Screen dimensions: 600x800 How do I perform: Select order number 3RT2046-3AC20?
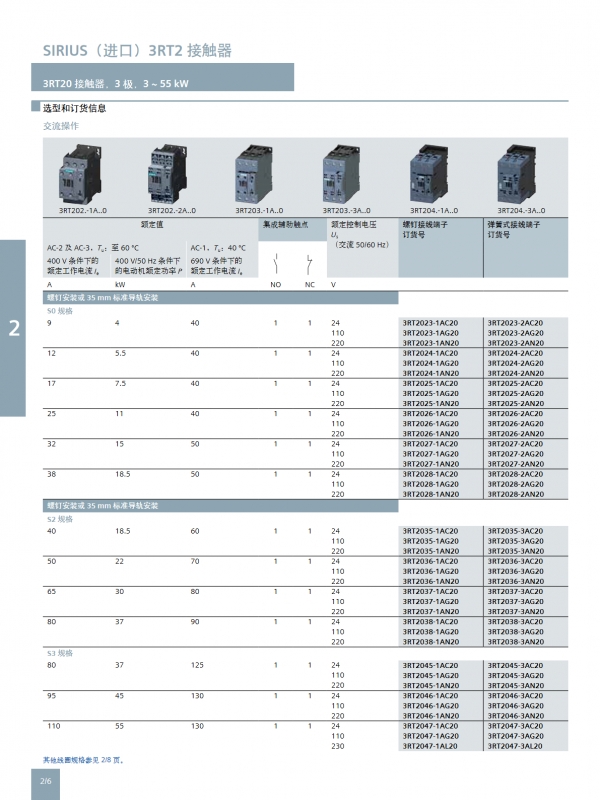tap(515, 696)
